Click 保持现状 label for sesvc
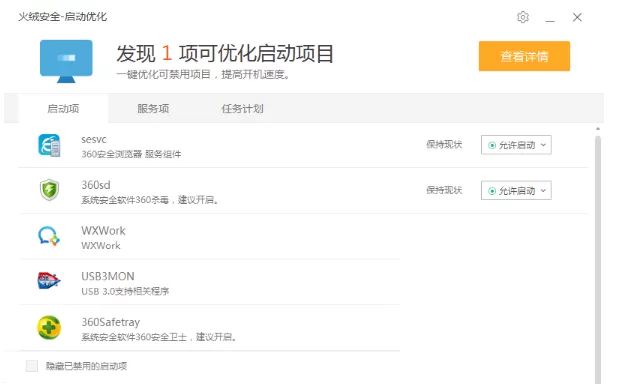Viewport: 617px width, 391px height. coord(444,145)
